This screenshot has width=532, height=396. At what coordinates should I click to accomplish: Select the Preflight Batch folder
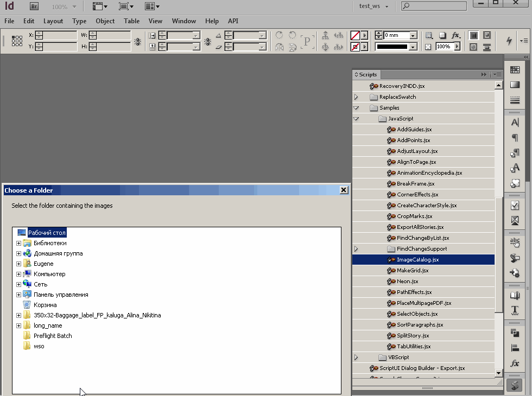click(x=53, y=336)
